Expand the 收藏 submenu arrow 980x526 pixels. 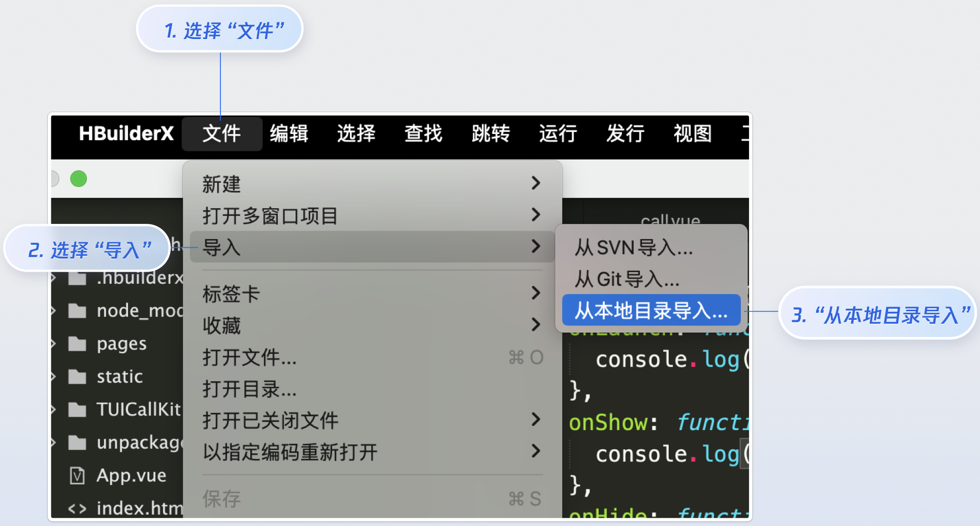click(536, 324)
